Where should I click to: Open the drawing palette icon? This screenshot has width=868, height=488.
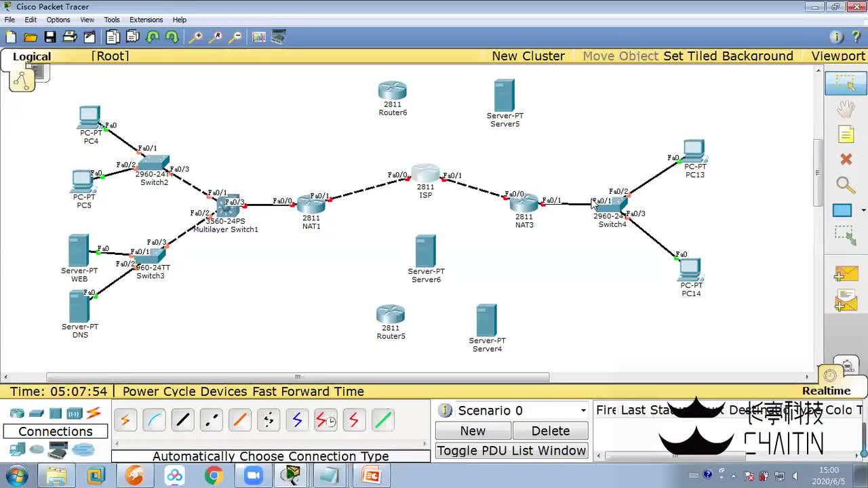click(x=259, y=37)
